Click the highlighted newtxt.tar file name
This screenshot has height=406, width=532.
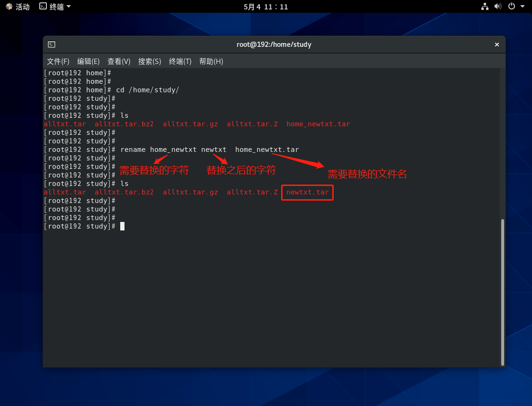[307, 193]
